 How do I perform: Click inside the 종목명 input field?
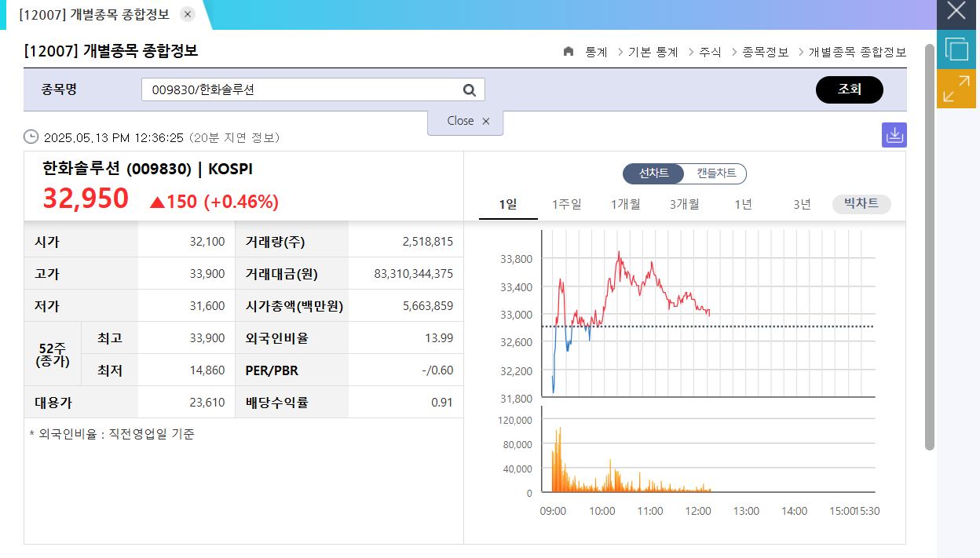[298, 89]
